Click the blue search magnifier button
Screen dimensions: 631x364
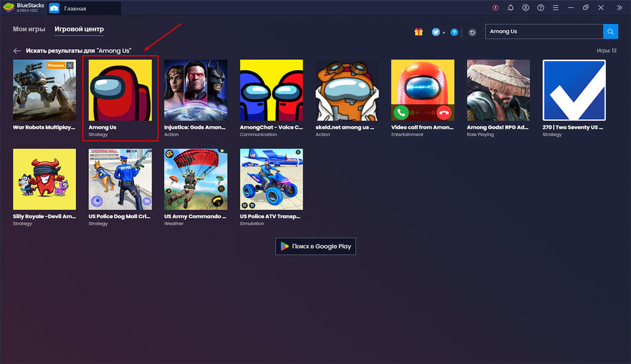click(x=611, y=31)
